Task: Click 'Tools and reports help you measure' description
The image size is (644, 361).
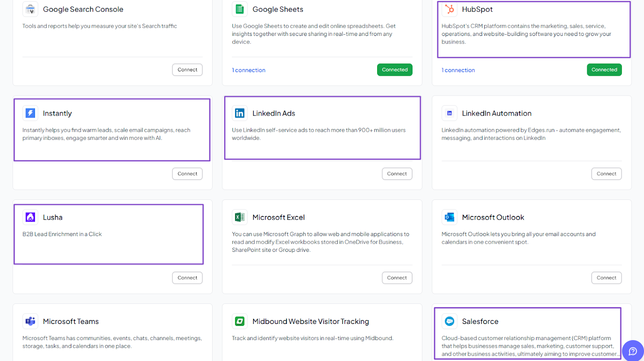Action: (100, 26)
